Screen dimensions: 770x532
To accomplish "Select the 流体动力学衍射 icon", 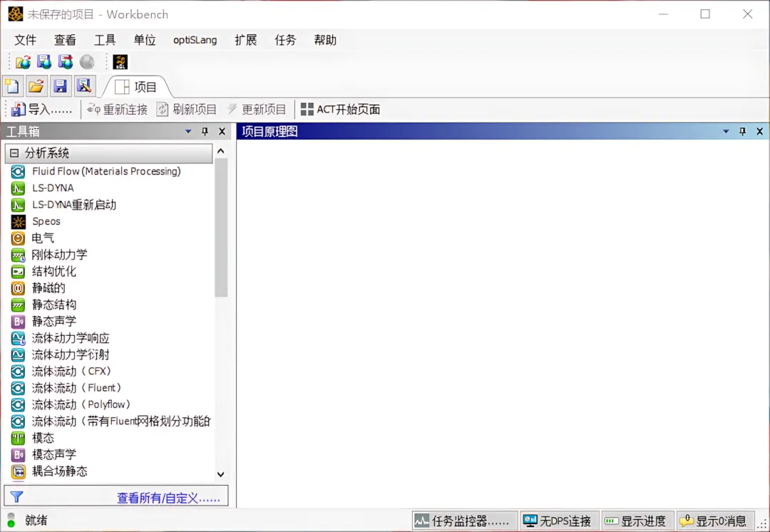I will [x=18, y=354].
